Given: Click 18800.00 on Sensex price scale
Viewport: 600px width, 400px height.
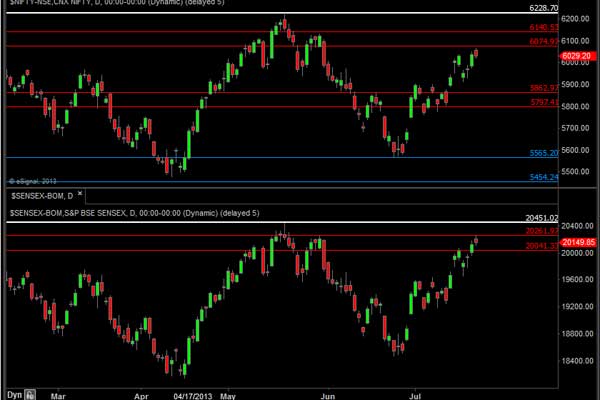Looking at the screenshot, I should [577, 333].
